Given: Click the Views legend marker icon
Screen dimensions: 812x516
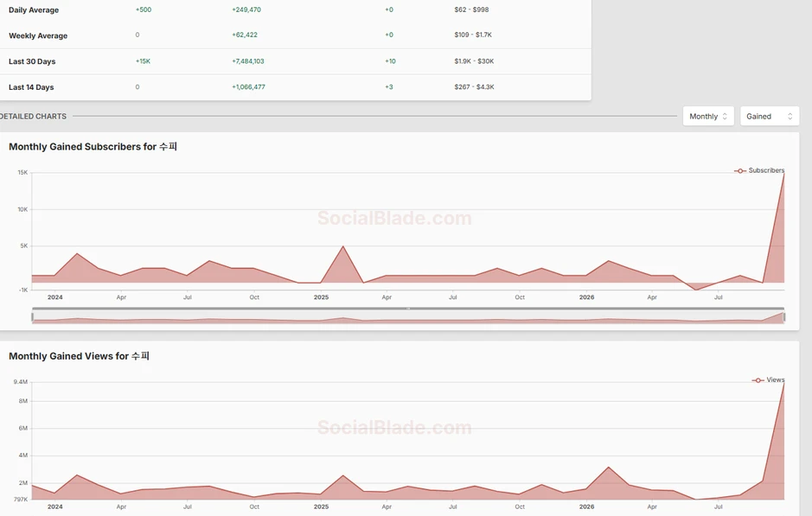Looking at the screenshot, I should [x=758, y=380].
